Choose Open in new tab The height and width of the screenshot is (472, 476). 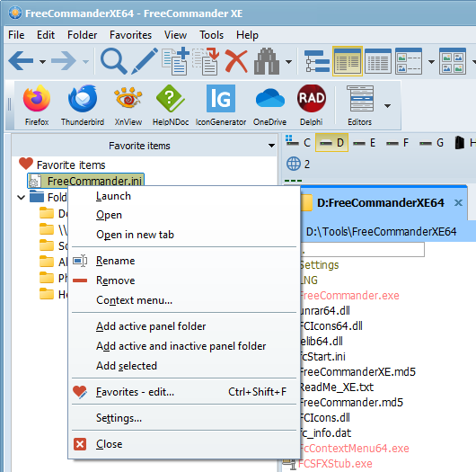tap(184, 235)
